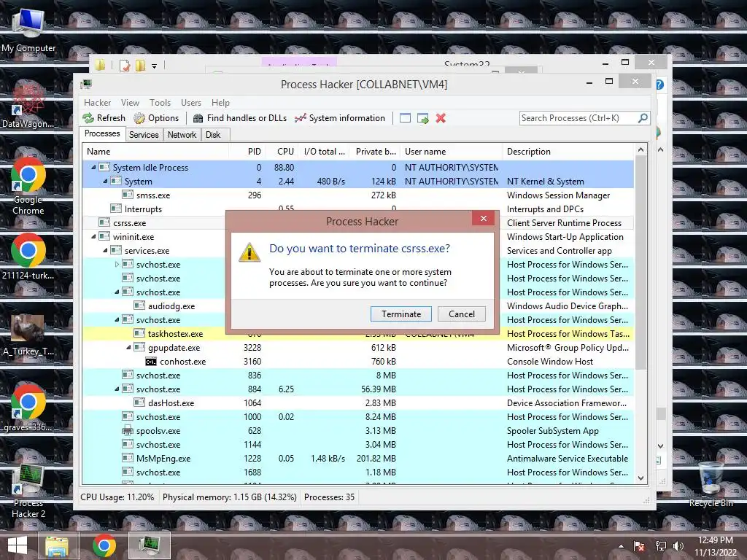
Task: Collapse svchost.exe with PID 884
Action: click(117, 389)
